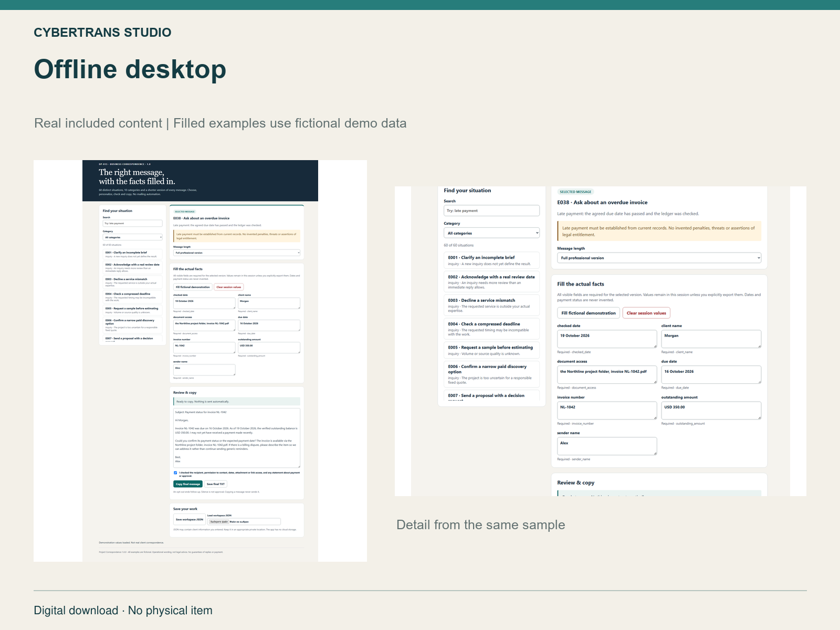Screen dimensions: 840x630
Task: Select E005 Request a sample before estimating in detail view
Action: click(491, 350)
